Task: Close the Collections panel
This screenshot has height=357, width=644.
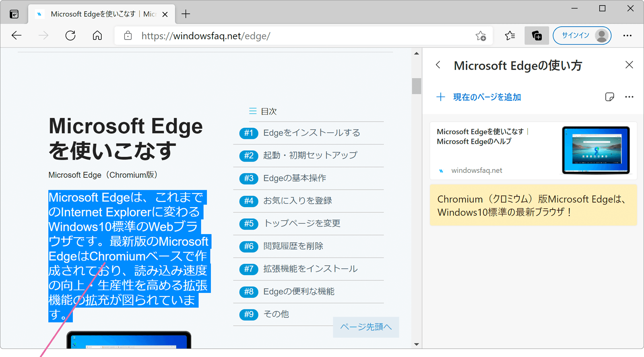Action: click(x=629, y=65)
